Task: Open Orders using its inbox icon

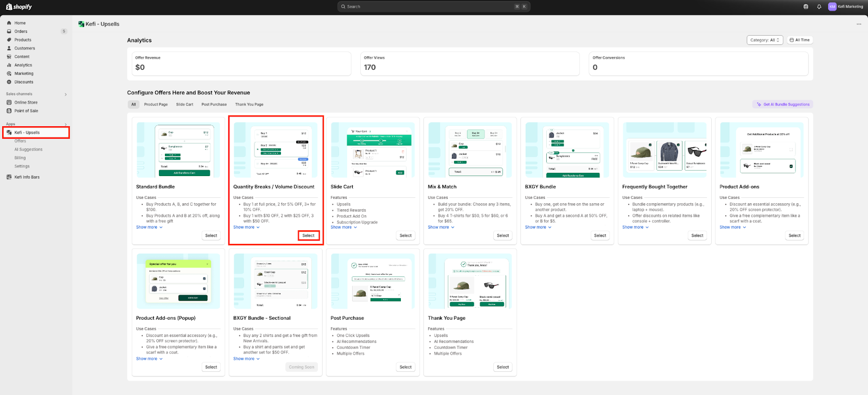Action: [x=9, y=31]
